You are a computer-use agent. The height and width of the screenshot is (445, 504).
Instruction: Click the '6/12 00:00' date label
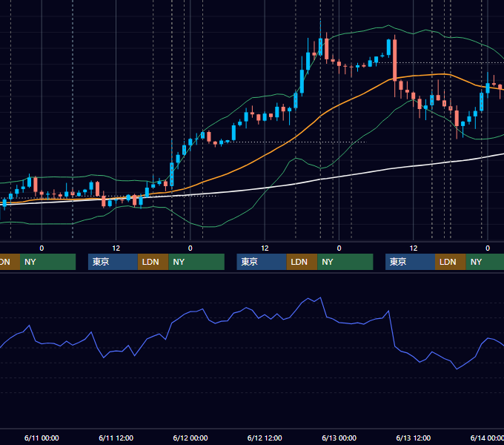point(190,438)
